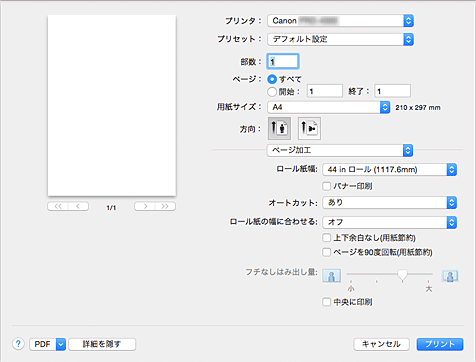The width and height of the screenshot is (476, 362).
Task: Open the プリセット デフォルト設定 dropdown
Action: (x=340, y=39)
